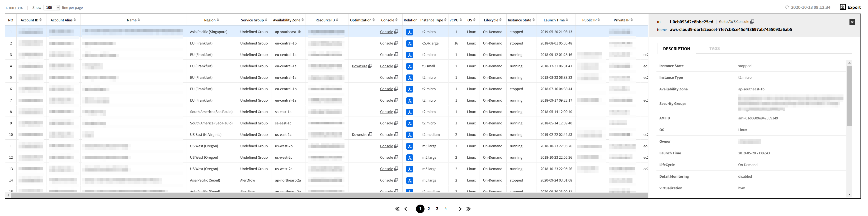
Task: Go to page 3
Action: click(x=437, y=209)
